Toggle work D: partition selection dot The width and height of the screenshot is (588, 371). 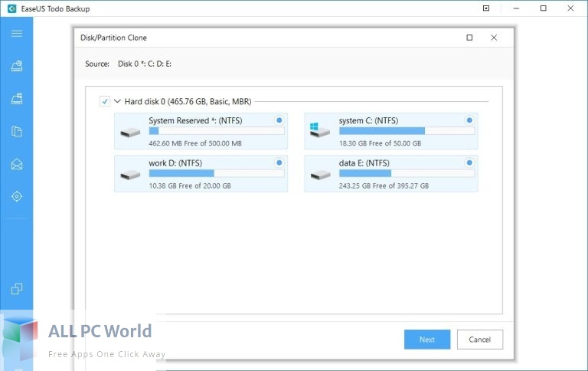coord(279,163)
